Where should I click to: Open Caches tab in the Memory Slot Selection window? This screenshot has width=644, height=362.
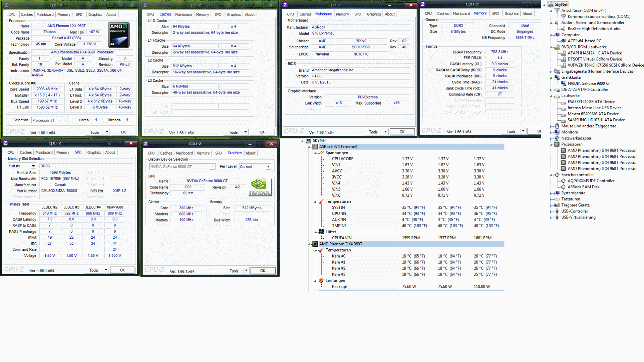click(x=25, y=153)
